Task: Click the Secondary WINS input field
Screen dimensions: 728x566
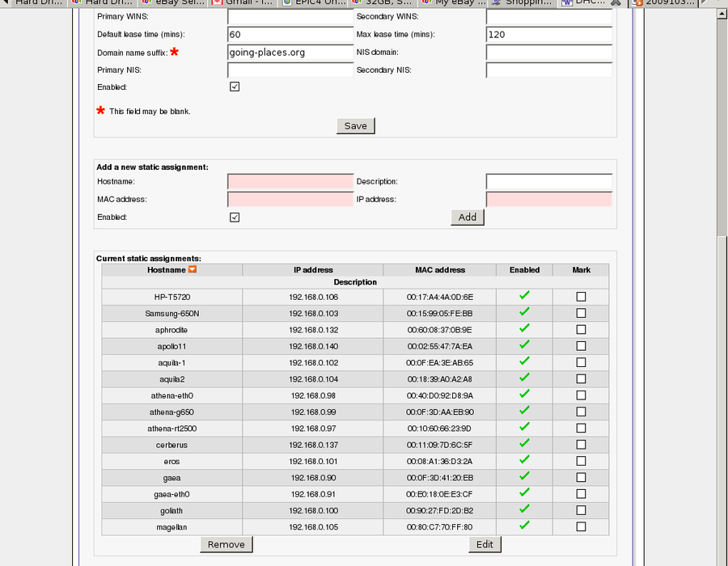Action: point(548,17)
